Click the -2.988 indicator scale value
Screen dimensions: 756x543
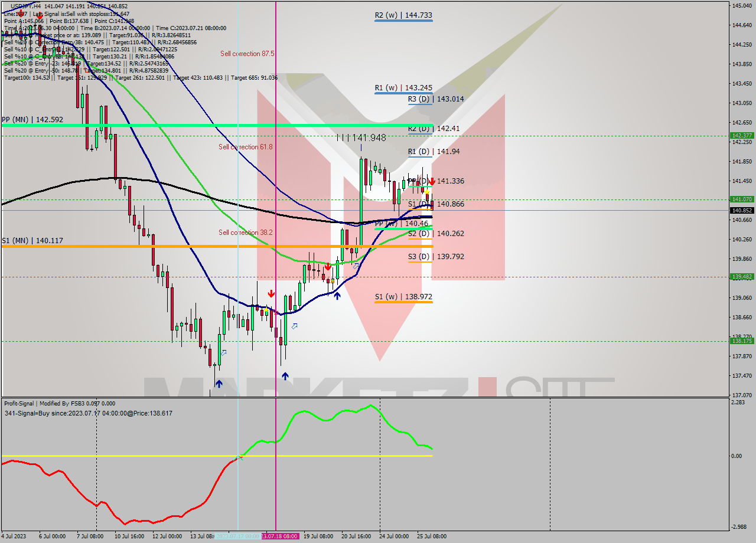[738, 527]
